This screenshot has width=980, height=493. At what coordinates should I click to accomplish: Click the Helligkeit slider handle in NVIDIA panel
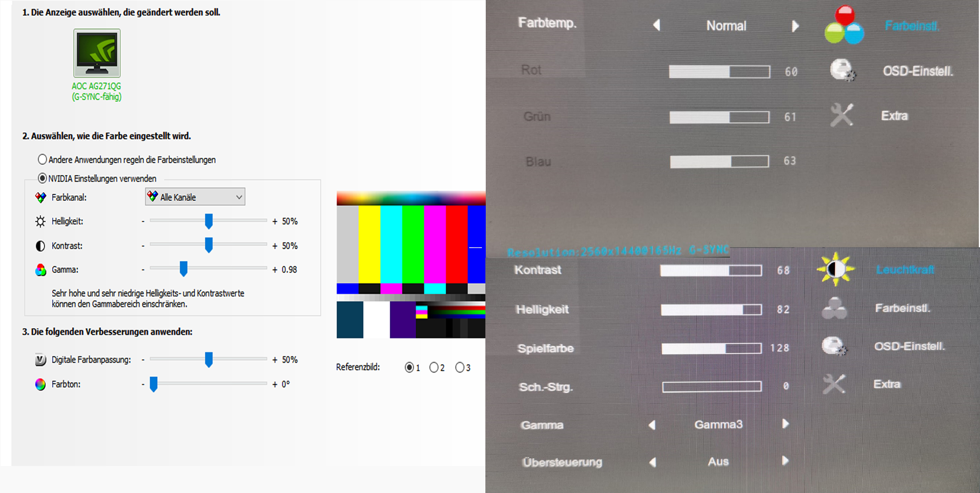(209, 221)
